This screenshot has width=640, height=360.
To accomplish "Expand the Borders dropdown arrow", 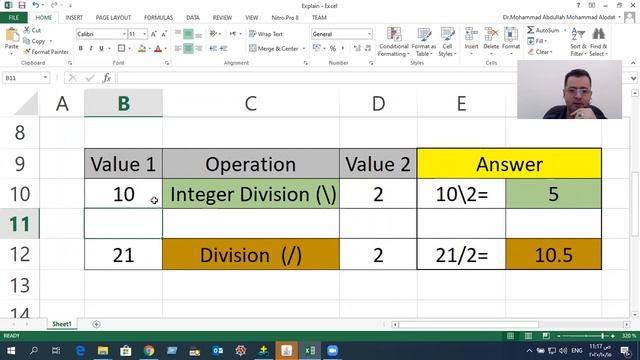I will click(129, 49).
